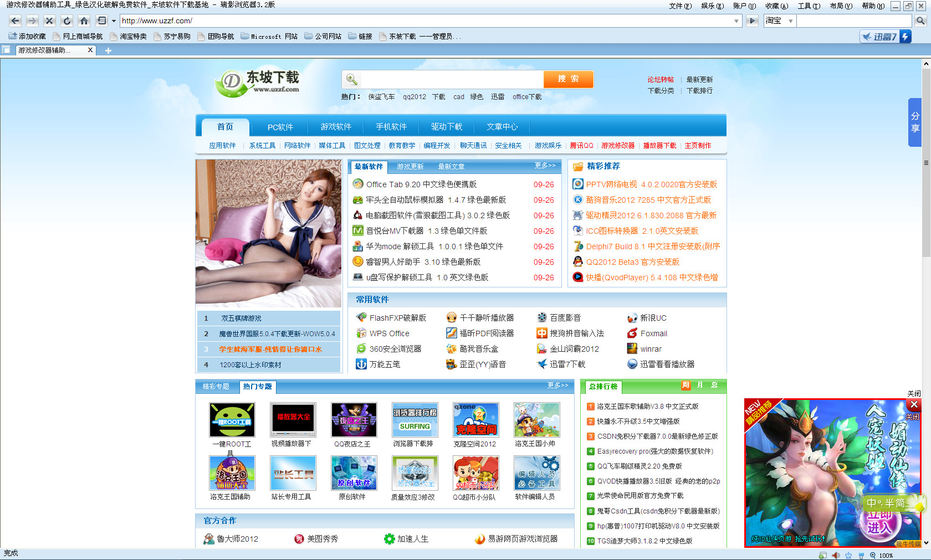This screenshot has width=931, height=560.
Task: Click the 游戏修改器 category link
Action: [618, 146]
